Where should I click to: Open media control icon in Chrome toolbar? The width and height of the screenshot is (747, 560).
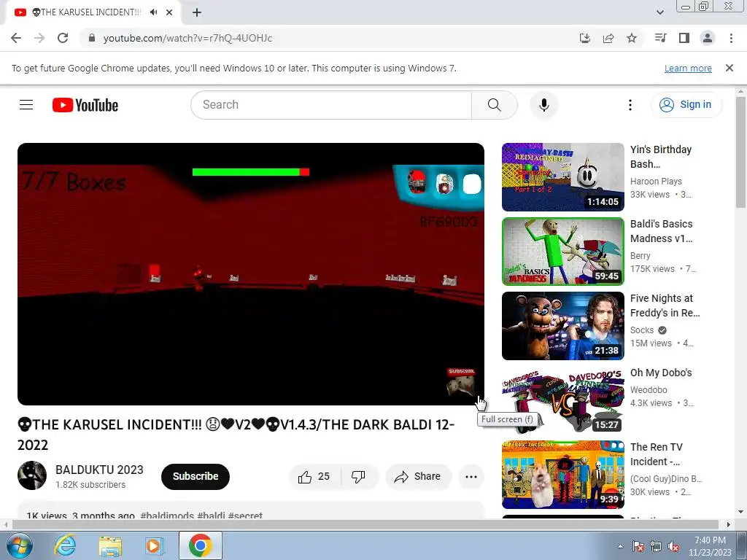[x=660, y=38]
